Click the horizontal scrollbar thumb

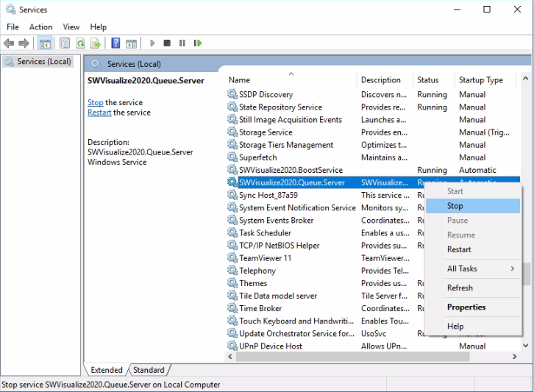[352, 357]
